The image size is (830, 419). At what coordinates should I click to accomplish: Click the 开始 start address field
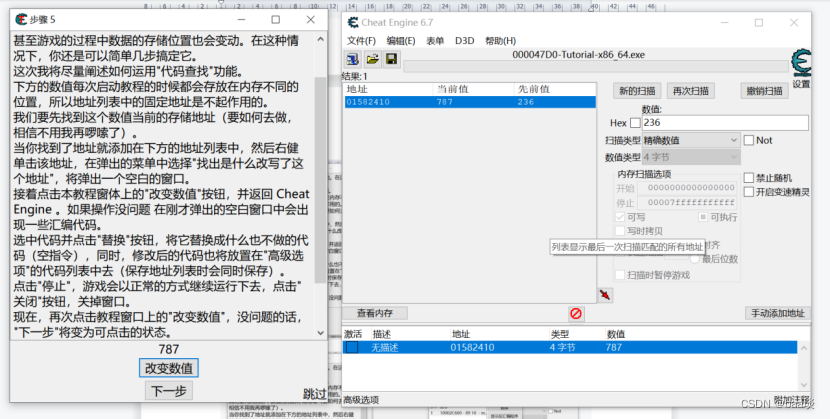coord(687,188)
